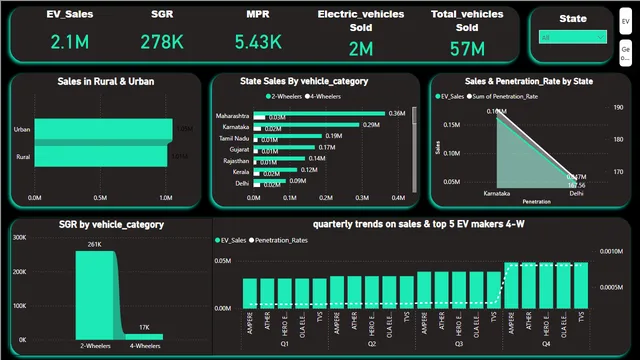The width and height of the screenshot is (640, 360).
Task: Click the Delhi axis label in Penetration chart
Action: click(576, 193)
